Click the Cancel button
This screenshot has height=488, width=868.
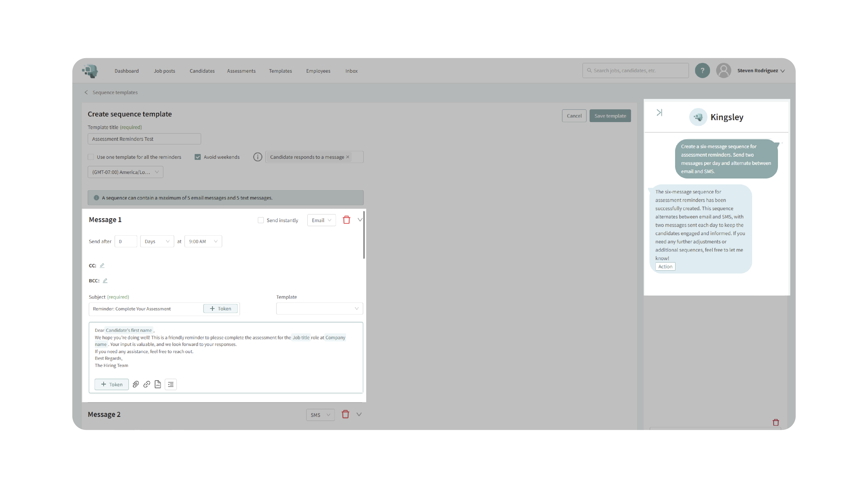pos(574,116)
